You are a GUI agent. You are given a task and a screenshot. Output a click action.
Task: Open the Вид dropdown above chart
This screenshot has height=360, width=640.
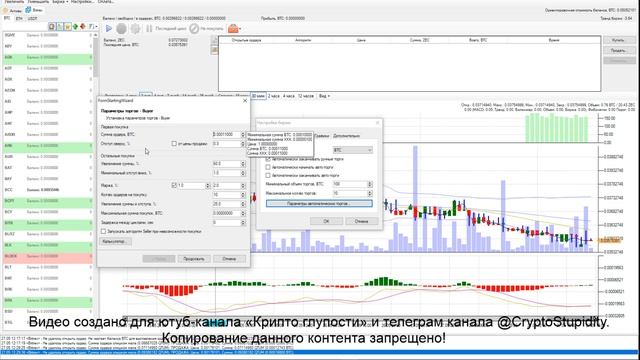324,96
